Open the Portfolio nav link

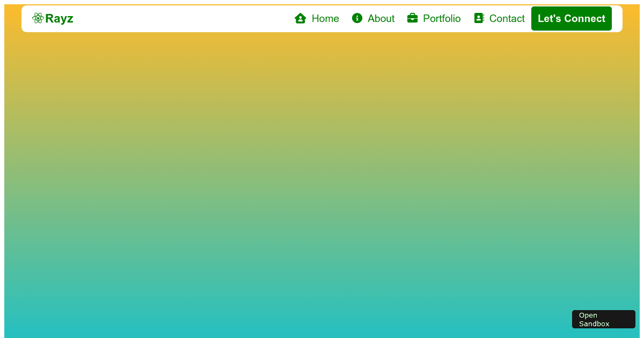click(434, 18)
